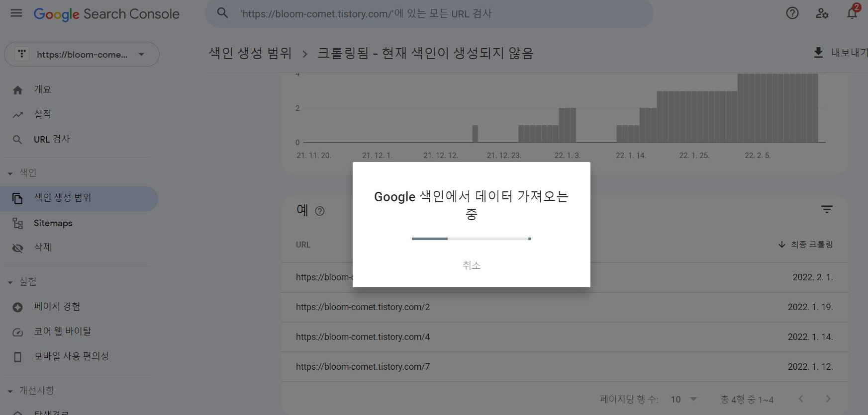Collapse the 개선사항 sidebar section
This screenshot has height=415, width=868.
tap(10, 391)
